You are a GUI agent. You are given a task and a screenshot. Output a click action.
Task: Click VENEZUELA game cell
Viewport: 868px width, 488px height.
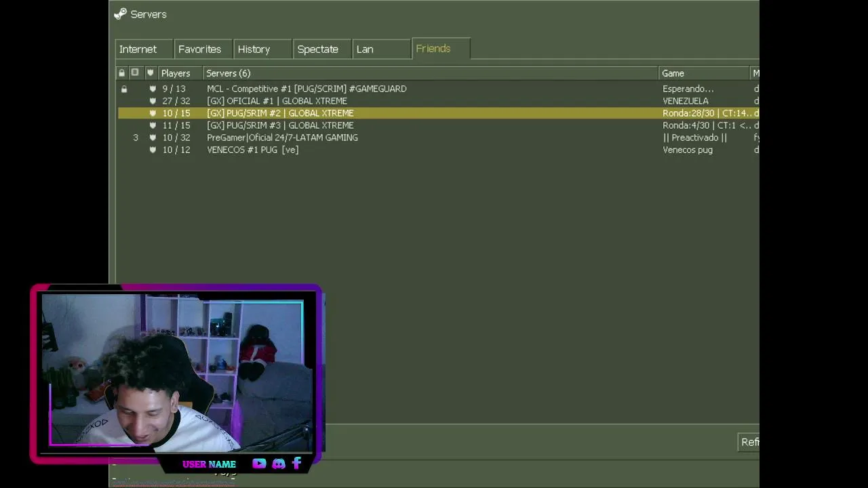686,101
